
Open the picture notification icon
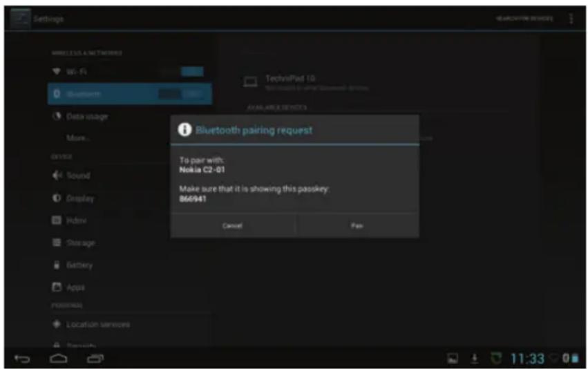pos(453,359)
